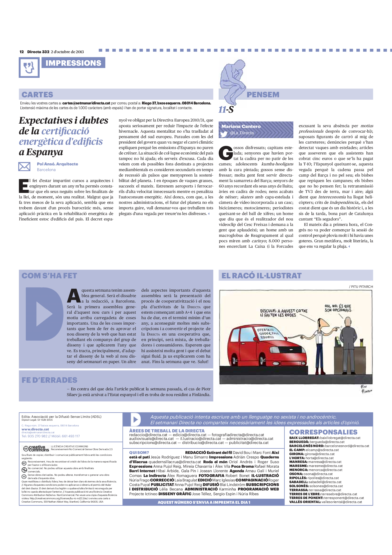Click the FE D'ERRADES heading

[x=50, y=380]
